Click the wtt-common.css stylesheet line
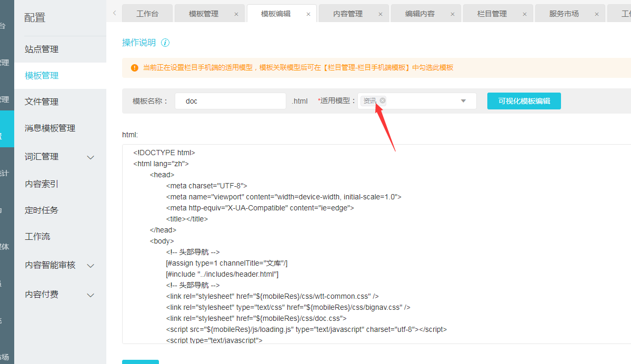Screen dimensions: 631x364 pos(272,297)
